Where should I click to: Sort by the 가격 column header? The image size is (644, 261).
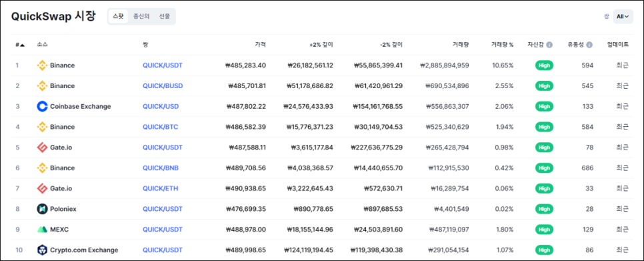pos(261,45)
